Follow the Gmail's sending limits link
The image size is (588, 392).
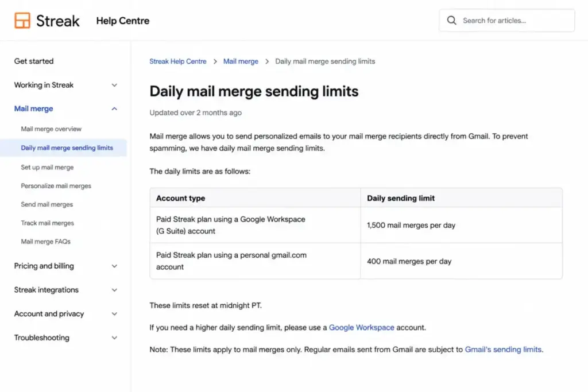503,350
